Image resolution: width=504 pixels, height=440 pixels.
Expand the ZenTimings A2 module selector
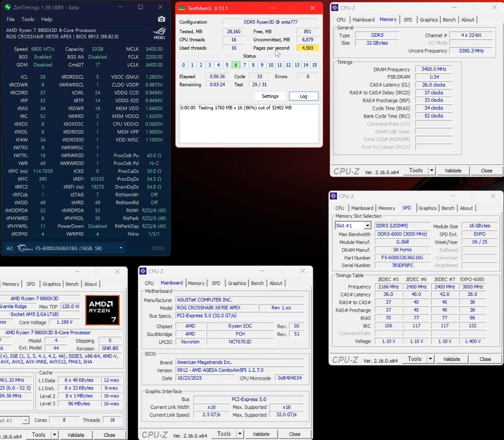coord(121,248)
